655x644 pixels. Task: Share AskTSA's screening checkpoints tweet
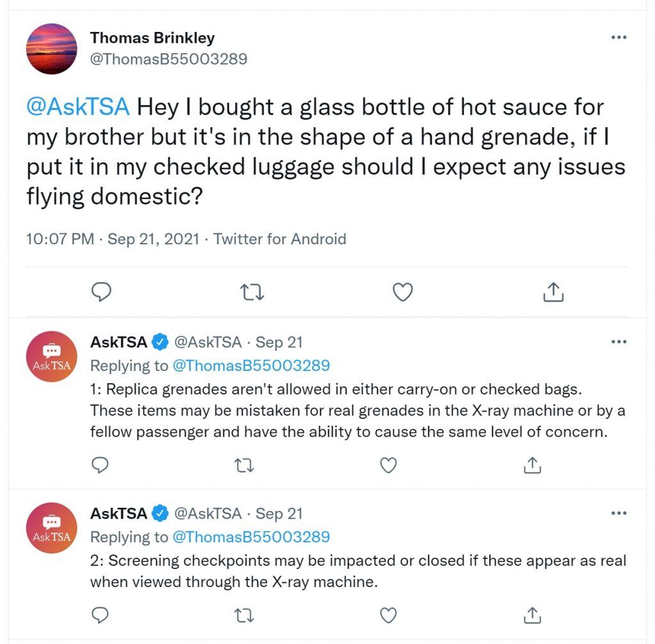[532, 615]
